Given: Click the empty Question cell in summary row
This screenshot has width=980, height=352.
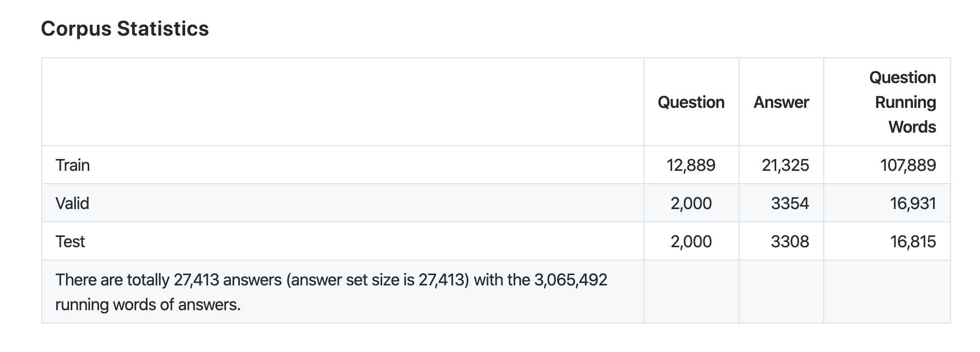Looking at the screenshot, I should 691,292.
